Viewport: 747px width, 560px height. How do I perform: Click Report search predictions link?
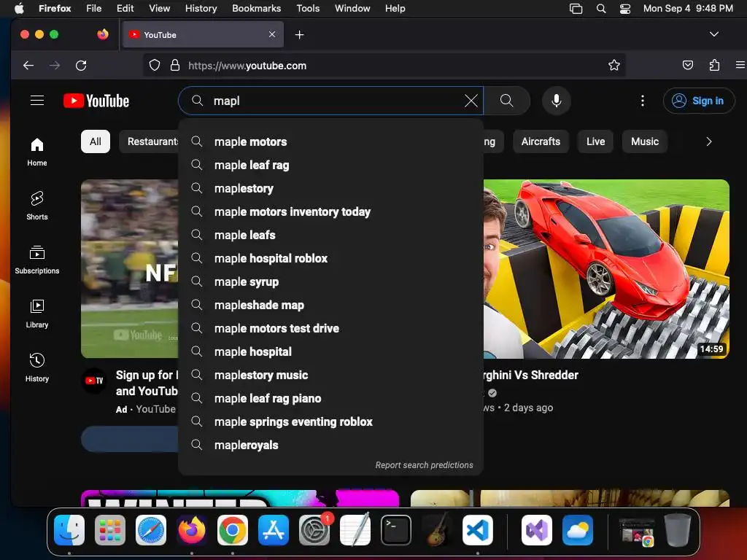(x=424, y=465)
